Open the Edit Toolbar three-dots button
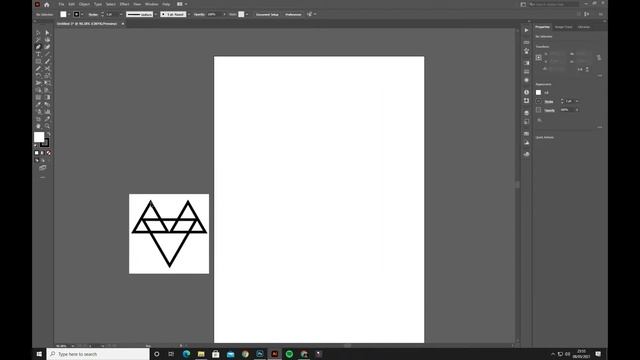 pyautogui.click(x=42, y=177)
